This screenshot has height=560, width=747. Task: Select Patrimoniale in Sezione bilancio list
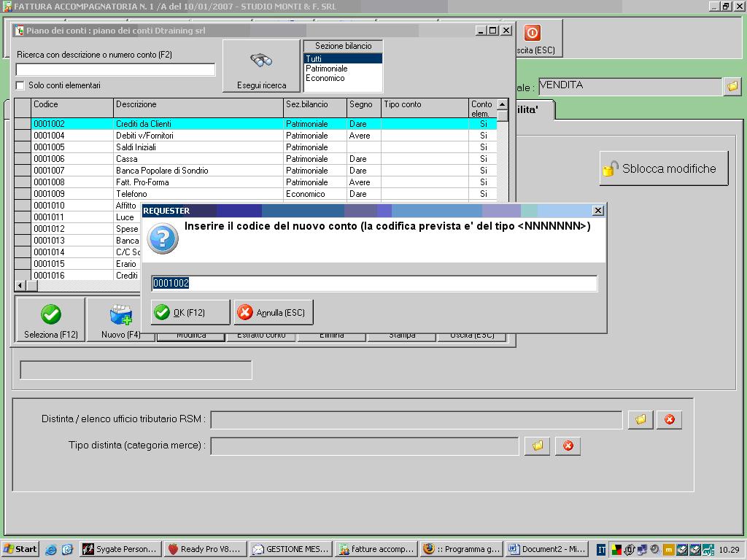click(343, 69)
